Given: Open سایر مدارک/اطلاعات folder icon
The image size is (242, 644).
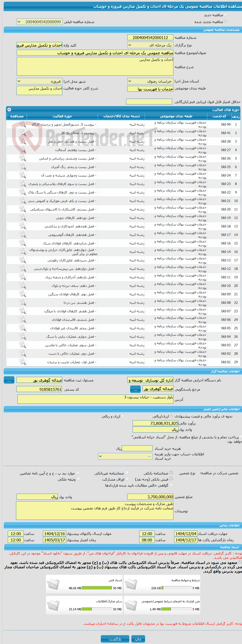Looking at the screenshot, I should (x=53, y=605).
